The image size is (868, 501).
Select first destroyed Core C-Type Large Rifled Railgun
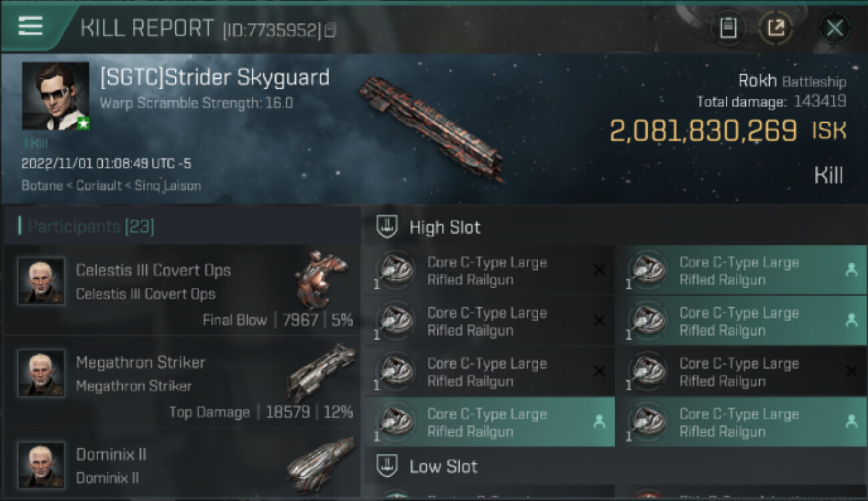click(489, 271)
